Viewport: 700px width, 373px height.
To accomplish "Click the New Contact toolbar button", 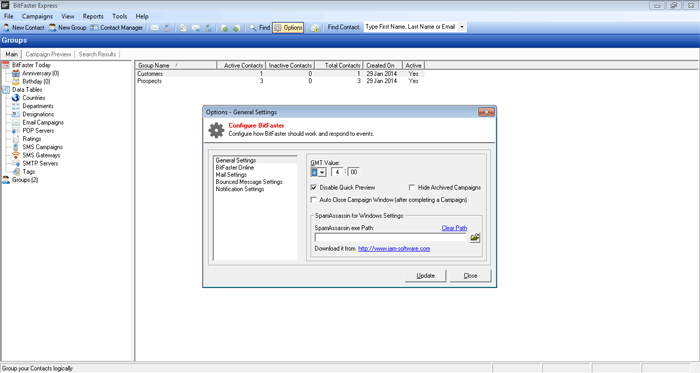I will [x=24, y=28].
